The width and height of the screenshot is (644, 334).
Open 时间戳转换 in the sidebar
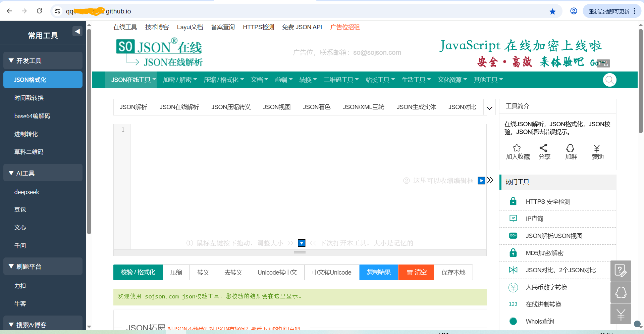pos(29,98)
